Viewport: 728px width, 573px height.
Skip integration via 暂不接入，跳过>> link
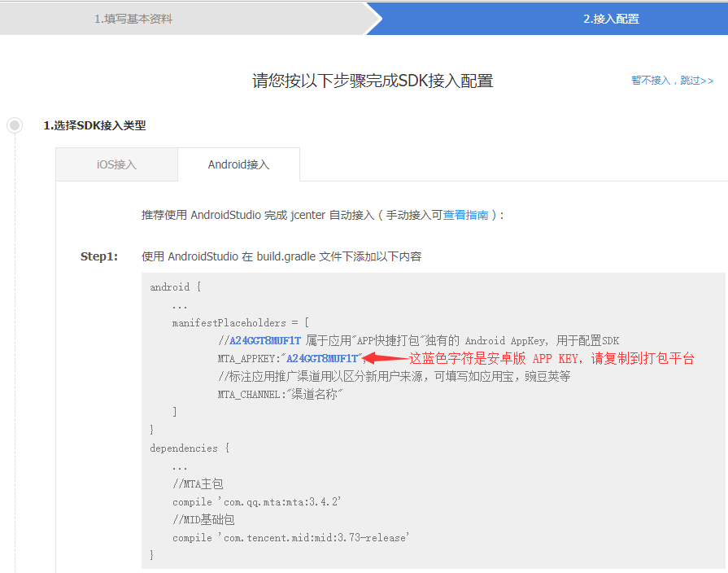(672, 81)
